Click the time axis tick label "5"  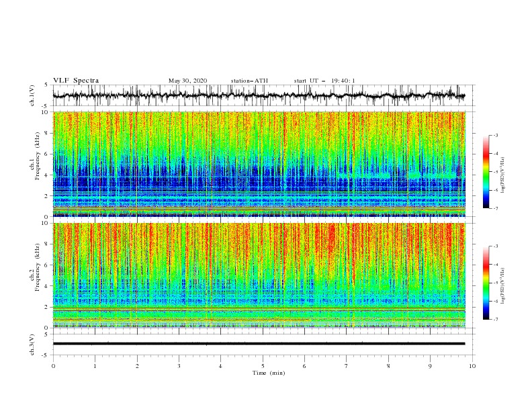(263, 366)
